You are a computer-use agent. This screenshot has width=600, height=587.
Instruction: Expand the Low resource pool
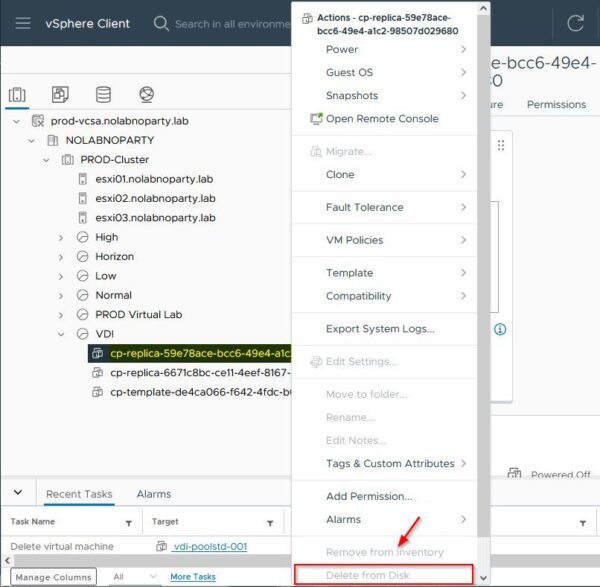(x=61, y=277)
